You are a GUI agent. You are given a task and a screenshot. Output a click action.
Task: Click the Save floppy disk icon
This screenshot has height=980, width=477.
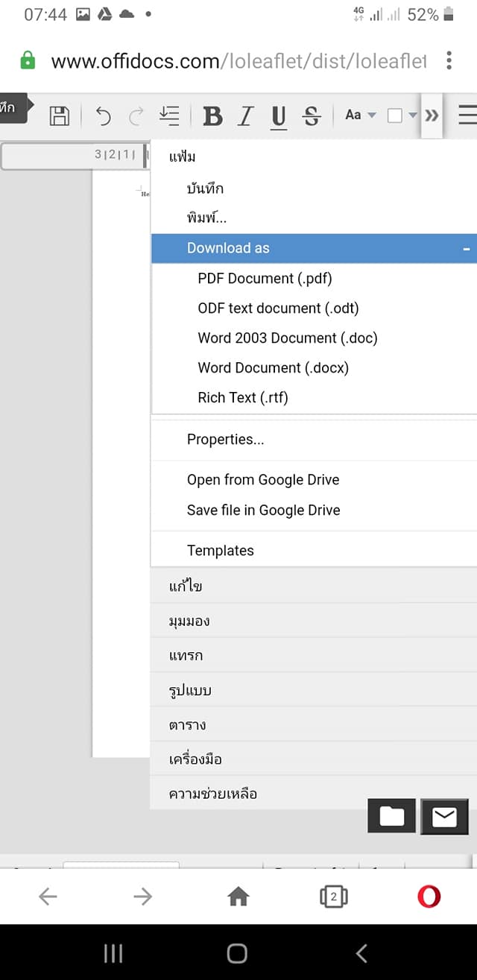[60, 116]
